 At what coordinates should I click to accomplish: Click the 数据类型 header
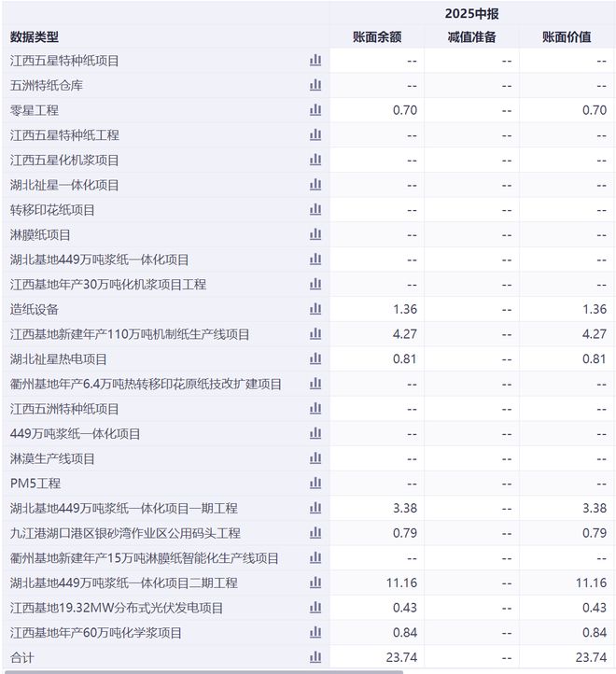tap(35, 37)
